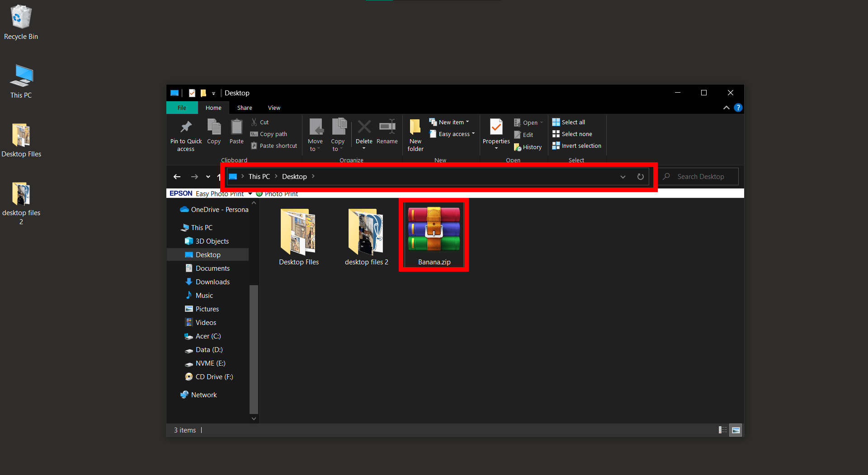Click the back navigation arrow
Screen dimensions: 868x475
[177, 177]
